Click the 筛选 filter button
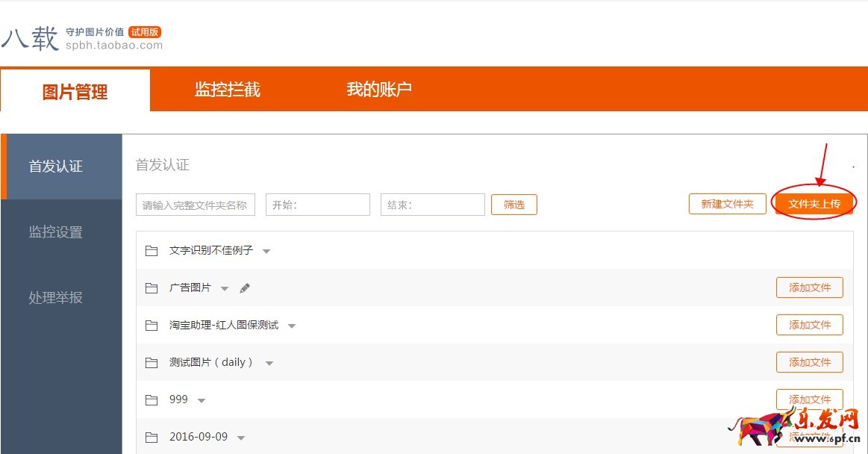Screen dimensions: 868x454 point(513,205)
